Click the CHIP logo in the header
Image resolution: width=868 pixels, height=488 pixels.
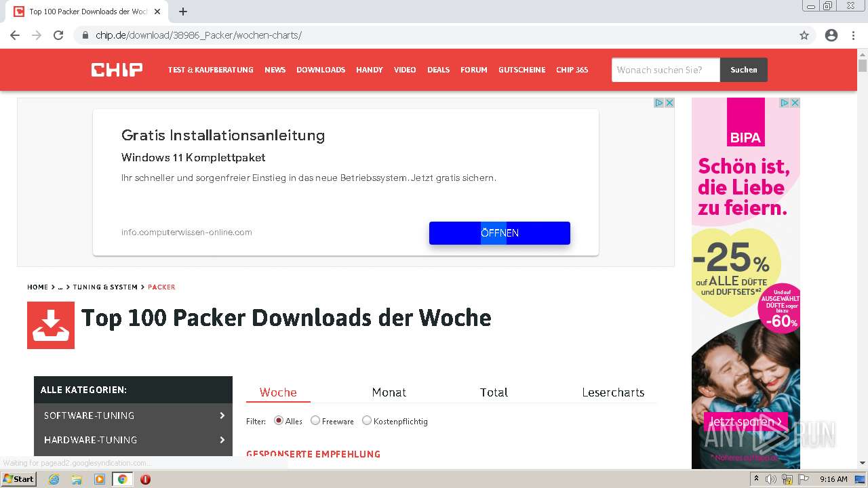(x=117, y=69)
